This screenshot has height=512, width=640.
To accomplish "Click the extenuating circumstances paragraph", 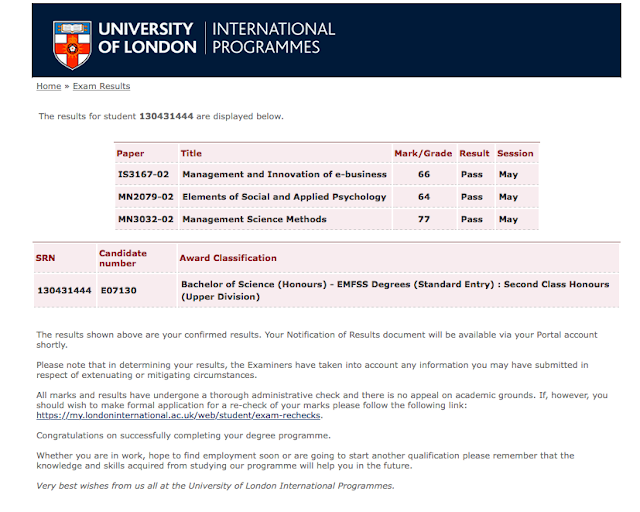I will pyautogui.click(x=312, y=370).
